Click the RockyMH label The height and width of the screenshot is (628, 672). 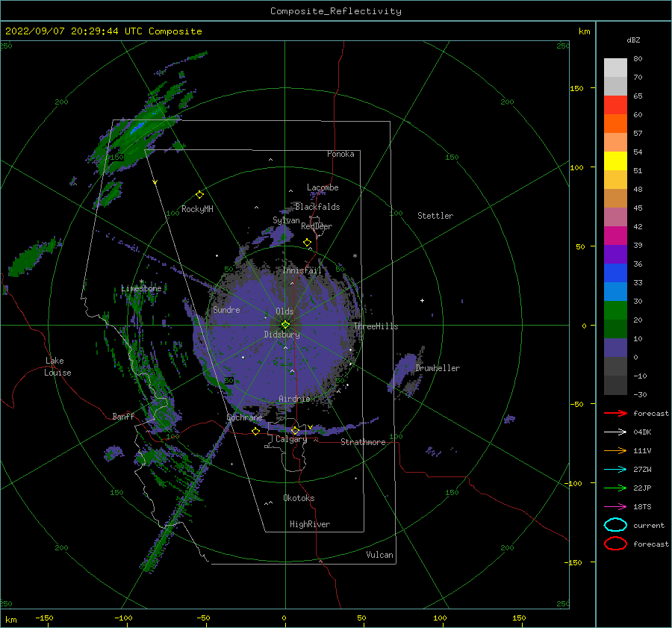click(x=197, y=209)
